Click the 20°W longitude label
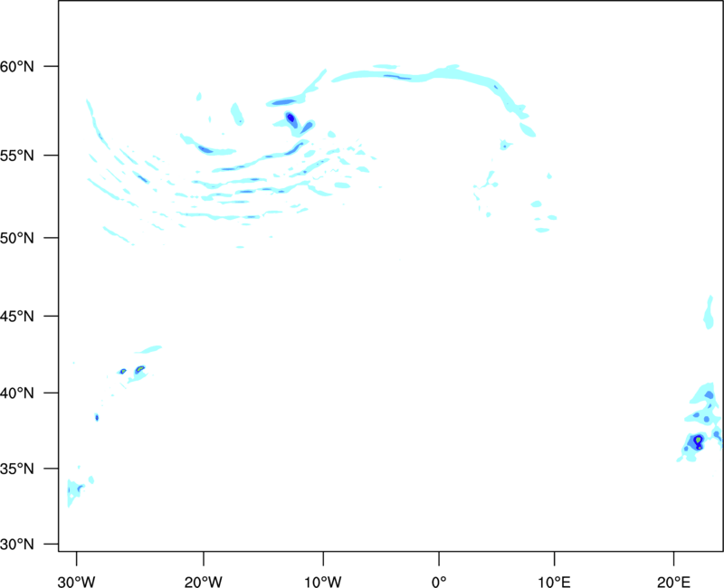 [x=204, y=581]
